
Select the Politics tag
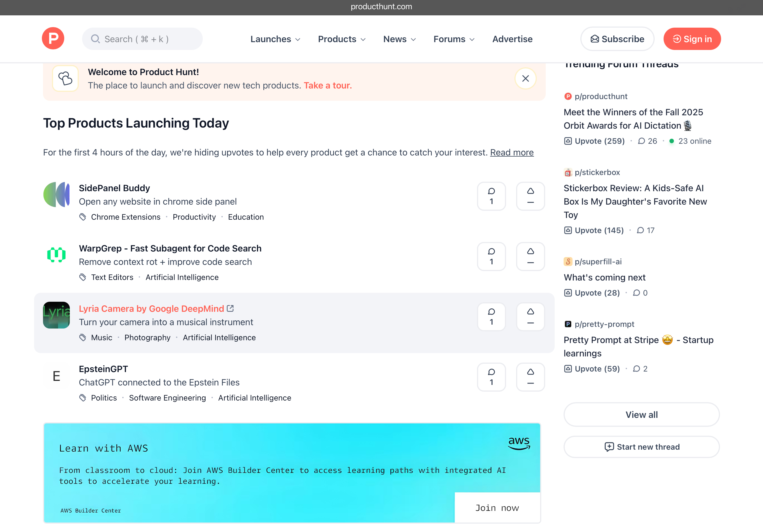[x=104, y=398]
